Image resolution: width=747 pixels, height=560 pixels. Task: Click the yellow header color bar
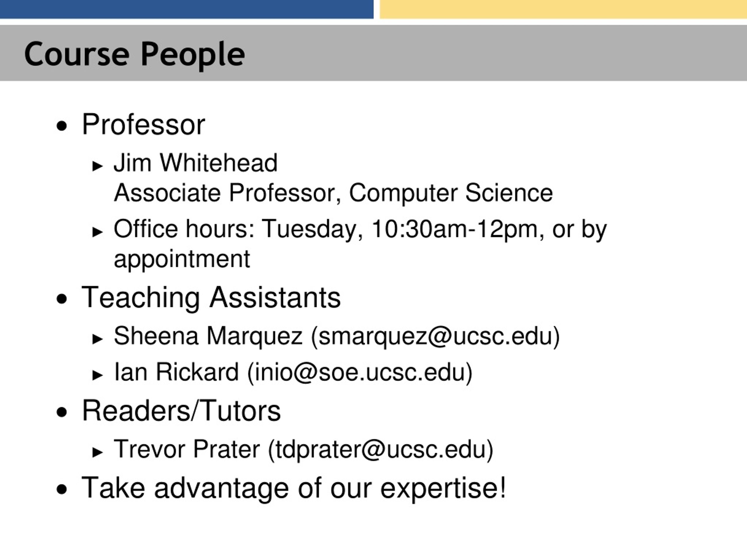(x=563, y=9)
